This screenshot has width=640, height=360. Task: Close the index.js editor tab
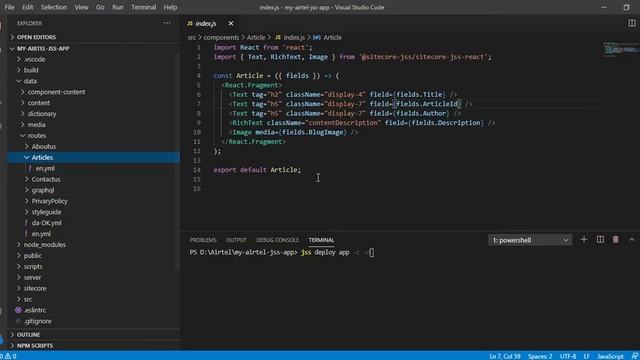tap(231, 23)
